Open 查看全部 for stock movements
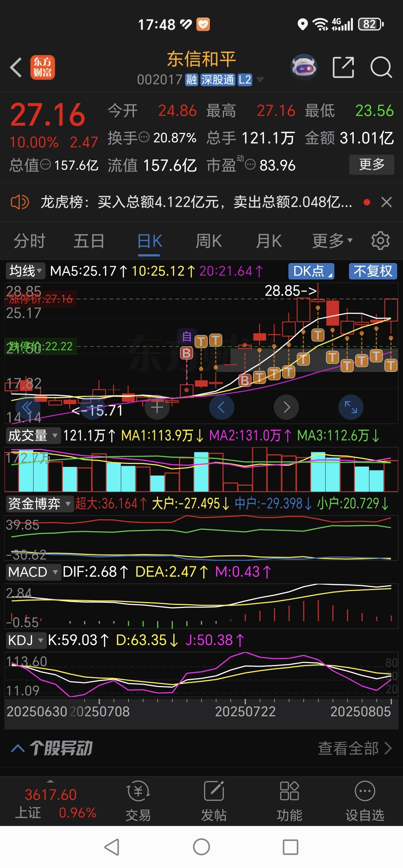403x868 pixels. click(x=355, y=748)
